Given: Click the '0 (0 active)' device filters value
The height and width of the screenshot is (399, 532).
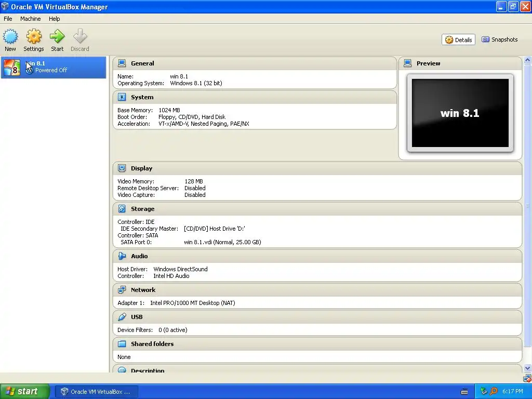Looking at the screenshot, I should [172, 330].
